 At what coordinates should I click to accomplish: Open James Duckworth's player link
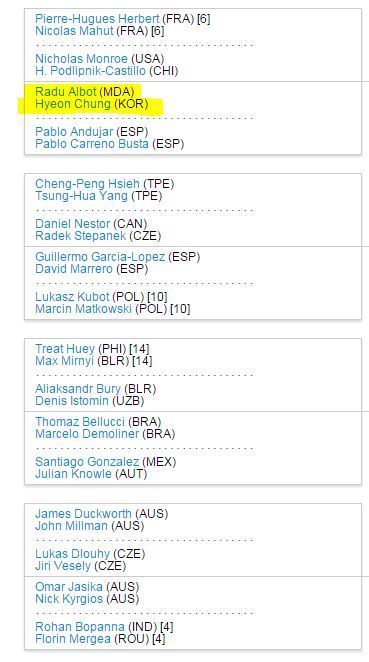point(83,514)
